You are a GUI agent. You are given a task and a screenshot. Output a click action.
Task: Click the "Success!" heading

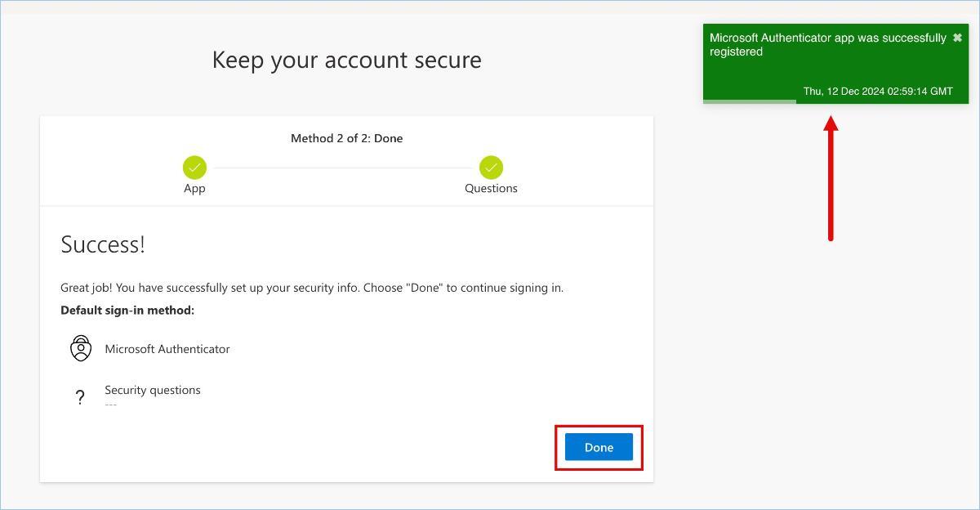point(103,244)
